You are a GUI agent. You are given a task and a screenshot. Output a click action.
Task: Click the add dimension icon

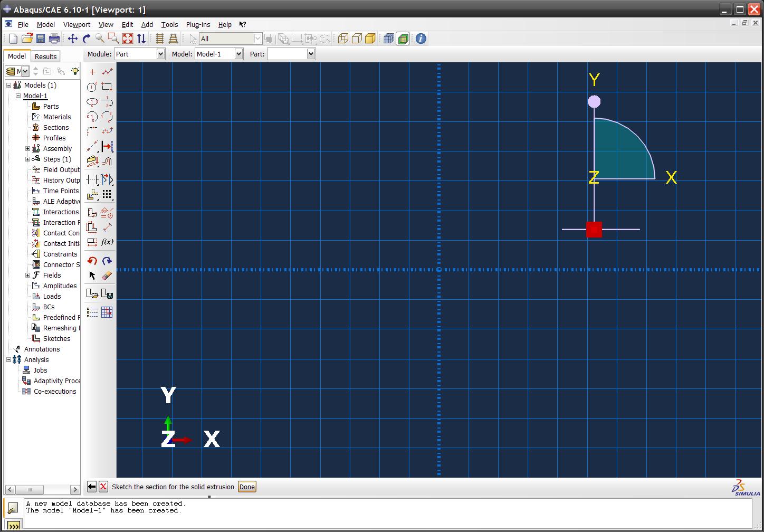tap(107, 227)
